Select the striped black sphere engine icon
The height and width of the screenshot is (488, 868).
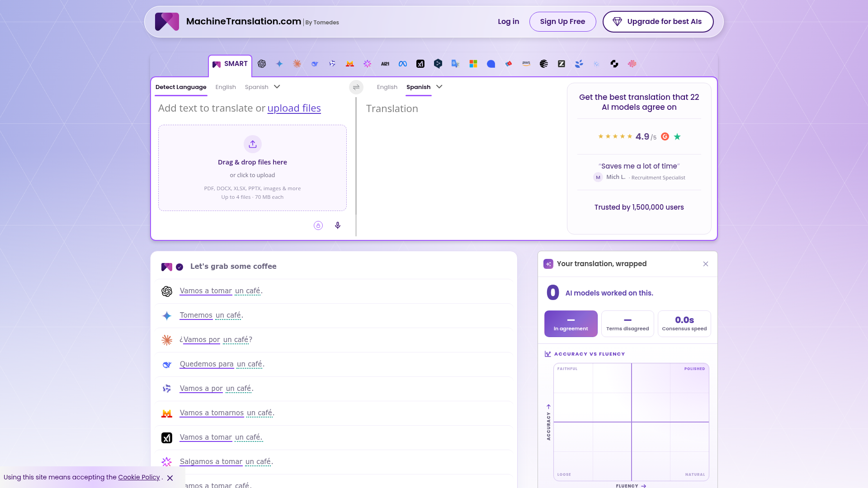click(x=544, y=64)
